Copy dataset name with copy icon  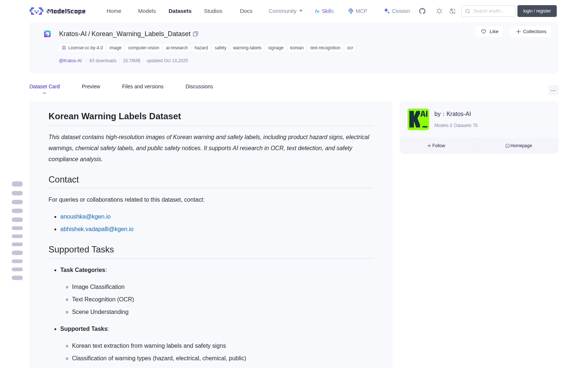click(196, 34)
